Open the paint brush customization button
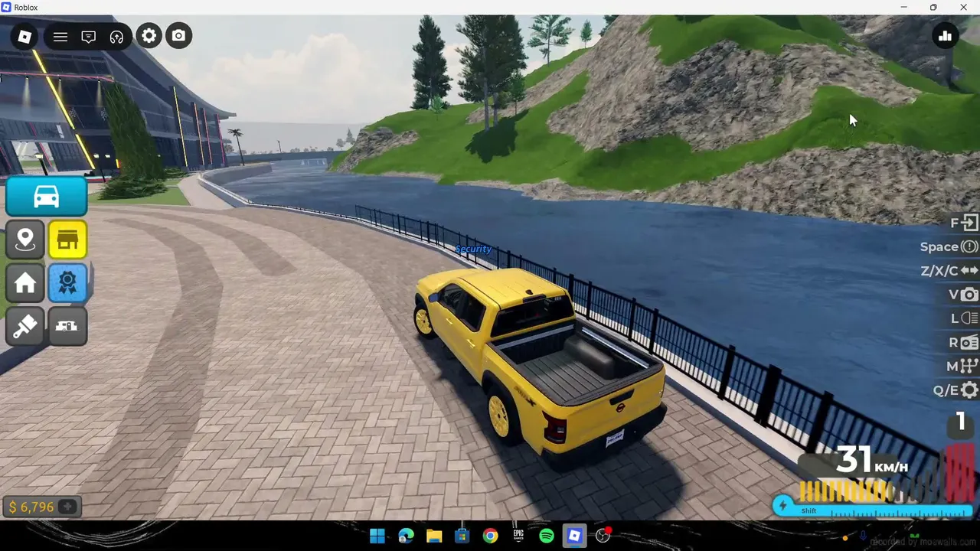This screenshot has width=980, height=551. [24, 327]
